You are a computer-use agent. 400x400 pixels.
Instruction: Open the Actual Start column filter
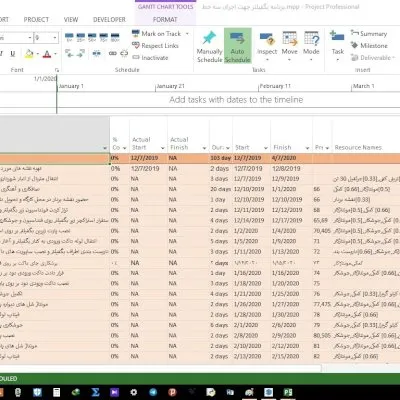coord(163,148)
